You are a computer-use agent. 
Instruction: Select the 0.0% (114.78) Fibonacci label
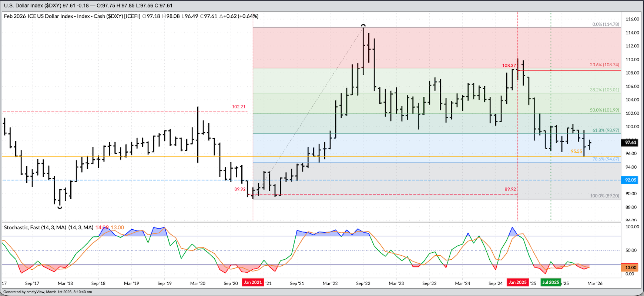[606, 24]
